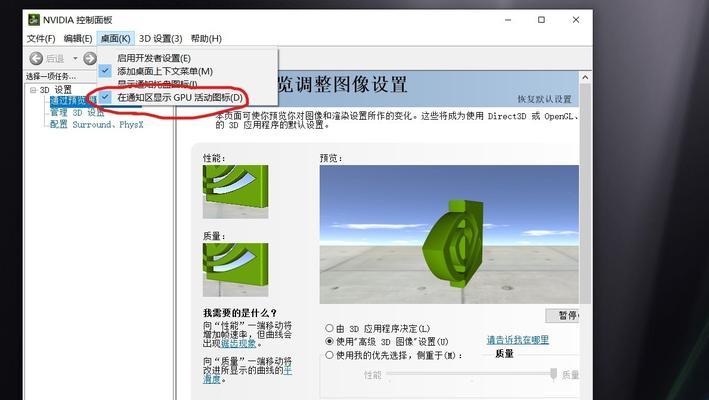Open the 编辑(E) menu

(x=78, y=38)
